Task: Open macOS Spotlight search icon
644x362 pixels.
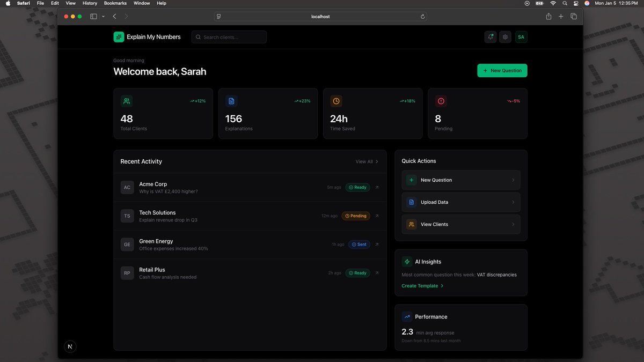Action: tap(565, 3)
